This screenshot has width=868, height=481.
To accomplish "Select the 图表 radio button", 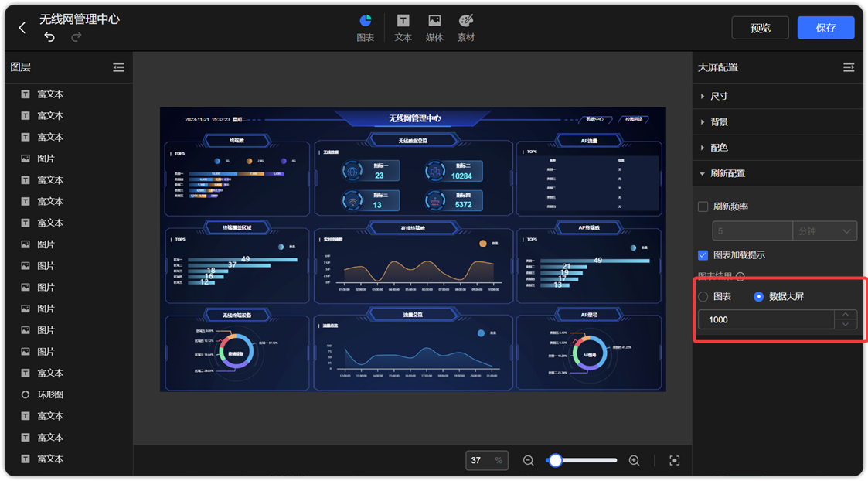I will [x=703, y=296].
